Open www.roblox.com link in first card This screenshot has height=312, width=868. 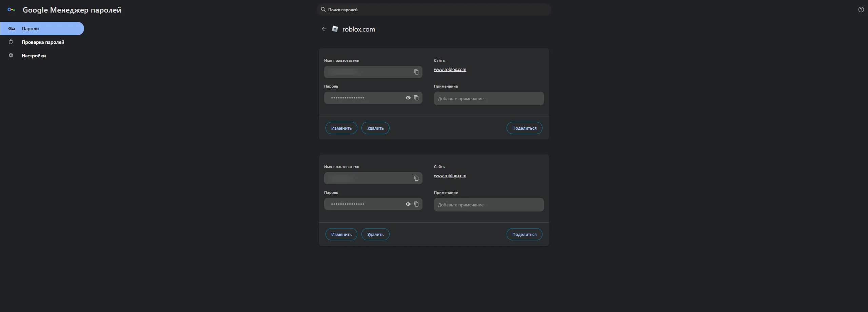click(x=450, y=69)
